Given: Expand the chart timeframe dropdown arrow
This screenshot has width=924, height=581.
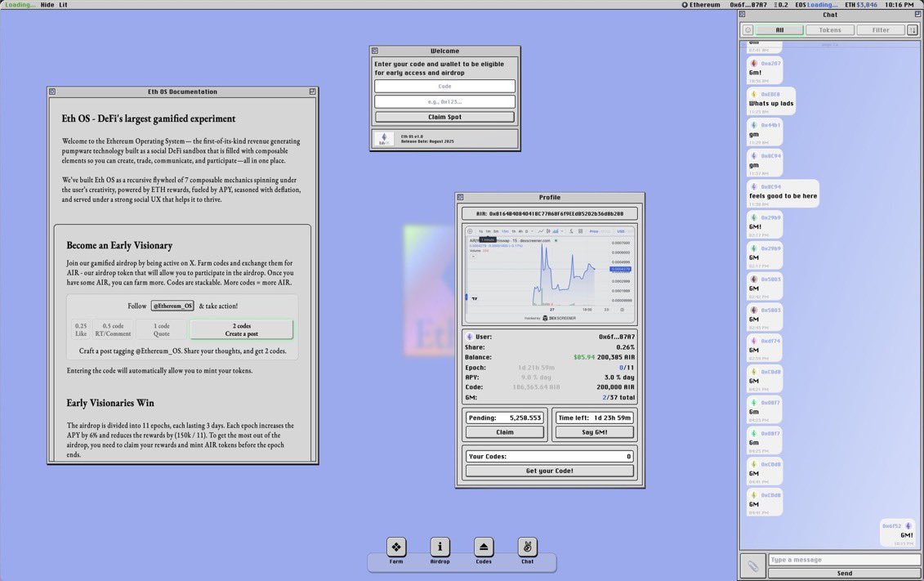Looking at the screenshot, I should click(x=532, y=231).
